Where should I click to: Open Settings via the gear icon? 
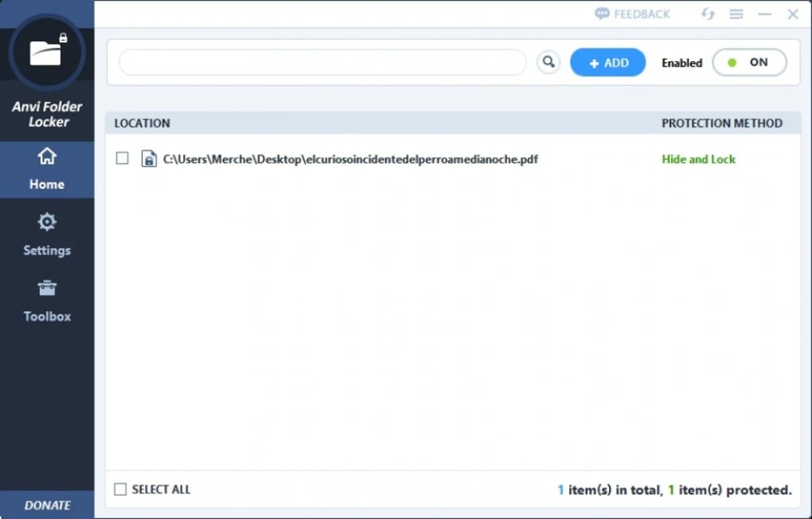(x=47, y=221)
